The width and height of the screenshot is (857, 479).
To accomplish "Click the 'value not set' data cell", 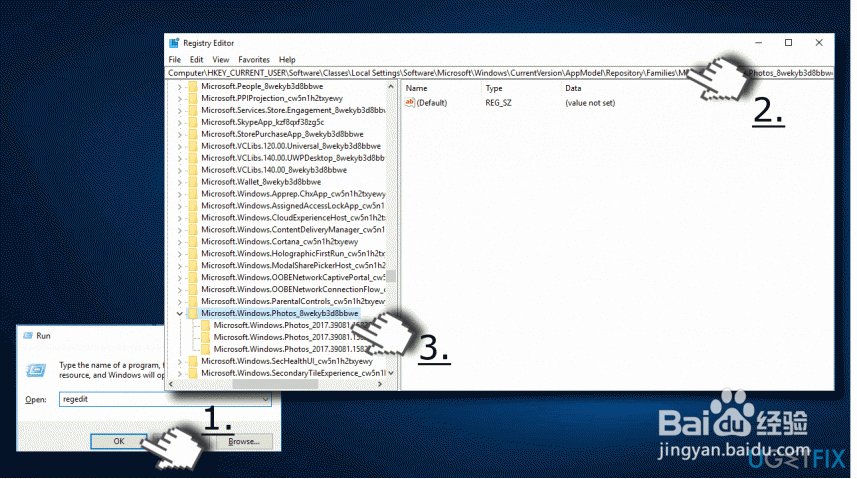I will 590,103.
